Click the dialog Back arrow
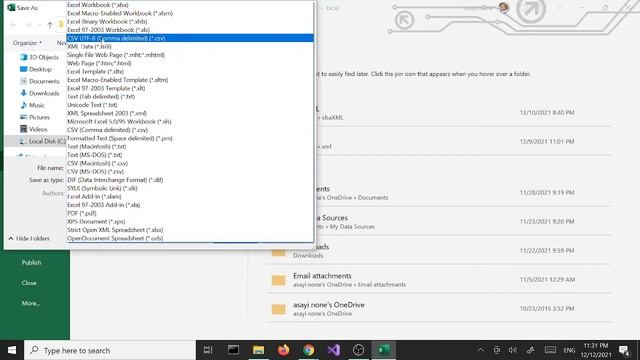This screenshot has width=640, height=360. (x=13, y=25)
